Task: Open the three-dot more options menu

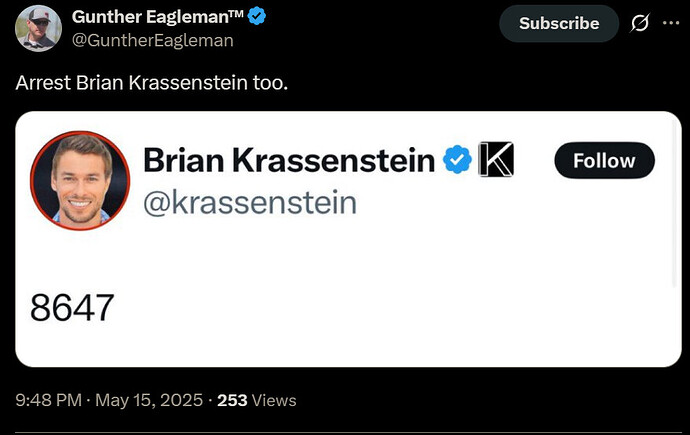Action: [671, 23]
